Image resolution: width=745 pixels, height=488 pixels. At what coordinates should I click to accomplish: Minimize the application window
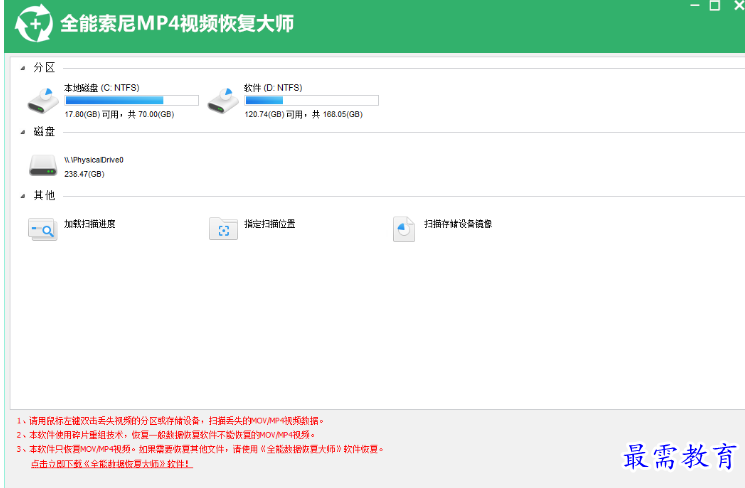click(695, 5)
